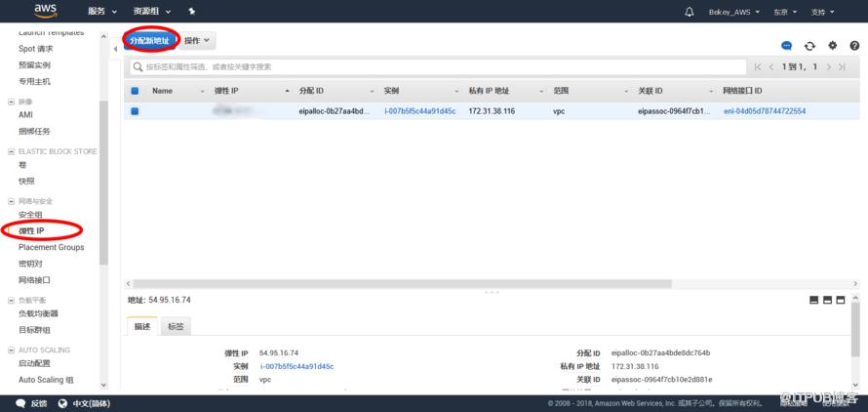The image size is (868, 412).
Task: Collapse the left navigation pane arrow
Action: (115, 49)
